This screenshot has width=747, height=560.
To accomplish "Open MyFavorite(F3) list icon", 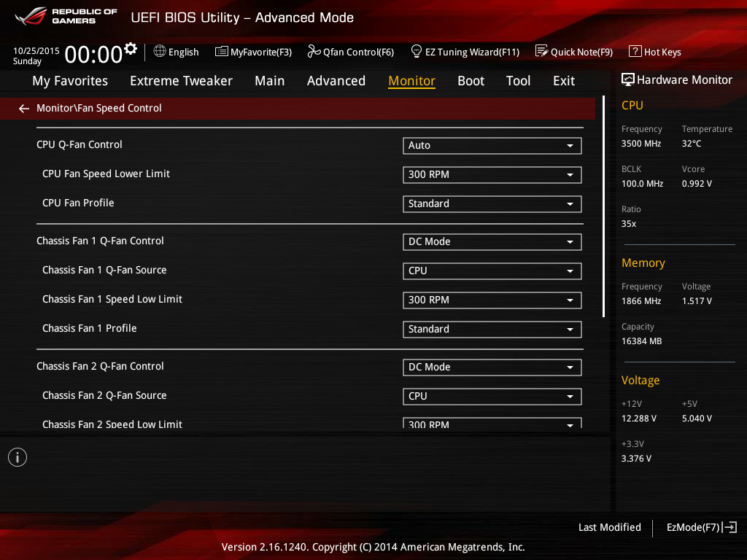I will (x=222, y=52).
